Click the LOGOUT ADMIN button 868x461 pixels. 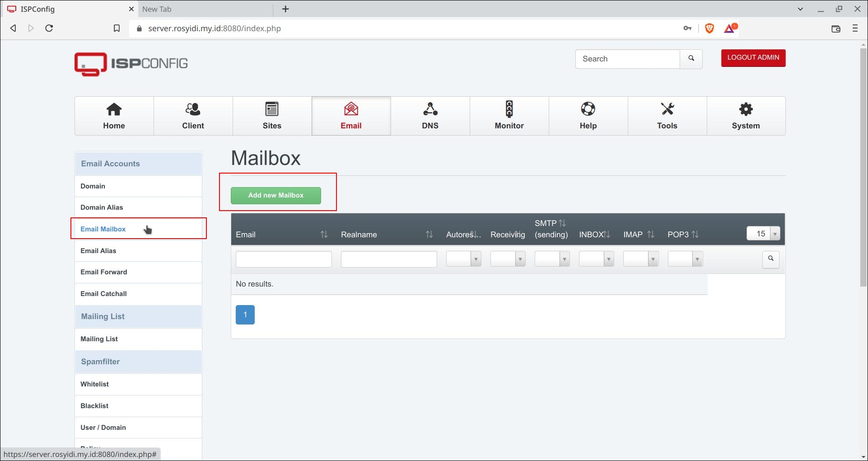click(753, 58)
